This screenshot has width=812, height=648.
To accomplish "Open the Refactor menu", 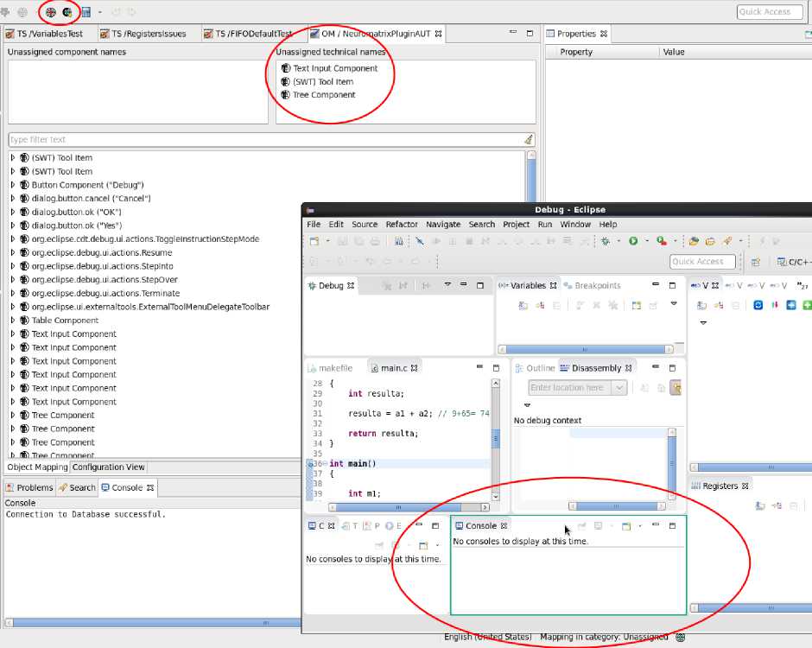I will click(x=402, y=225).
